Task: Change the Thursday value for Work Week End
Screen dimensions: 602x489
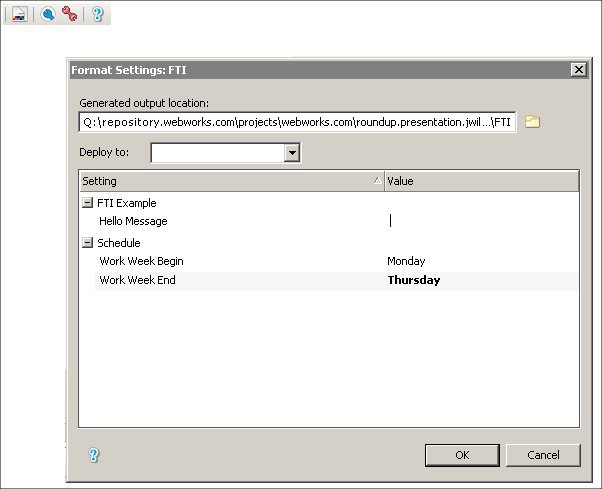Action: click(x=480, y=280)
